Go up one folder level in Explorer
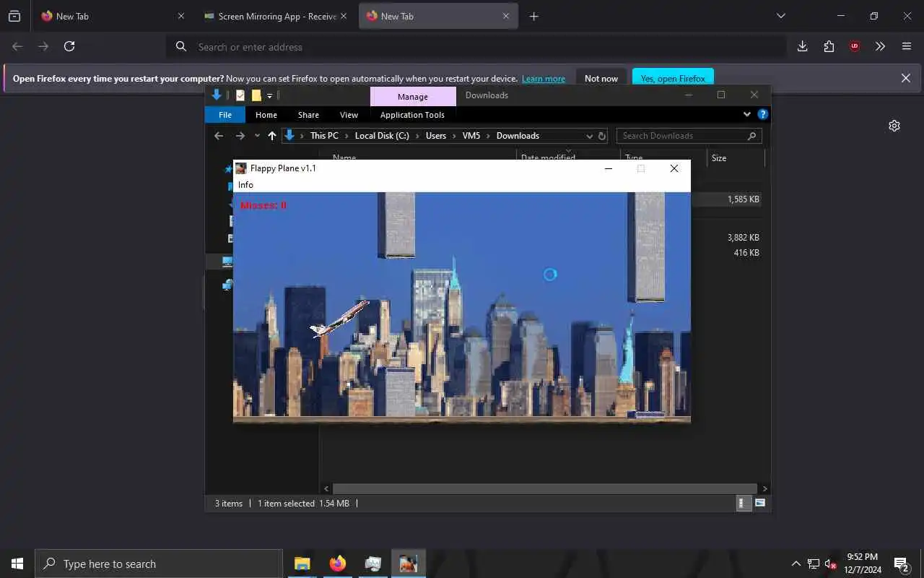 (271, 136)
